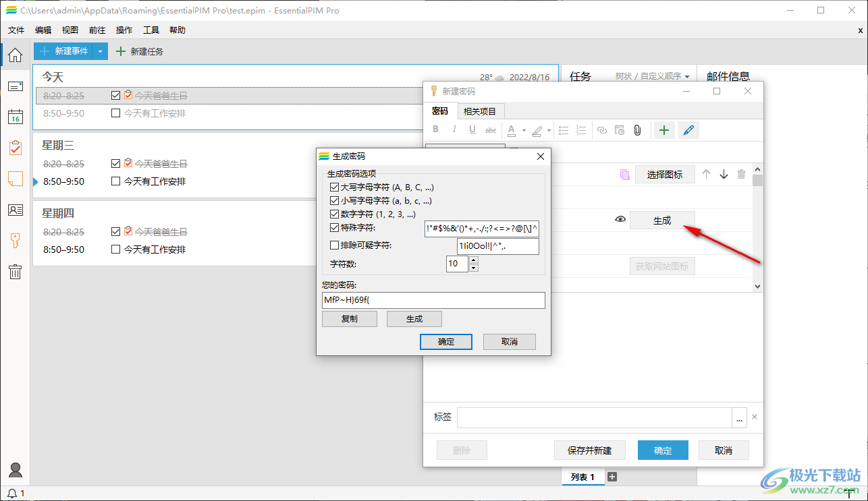Open the tag list ellipsis button
868x501 pixels.
click(x=740, y=417)
